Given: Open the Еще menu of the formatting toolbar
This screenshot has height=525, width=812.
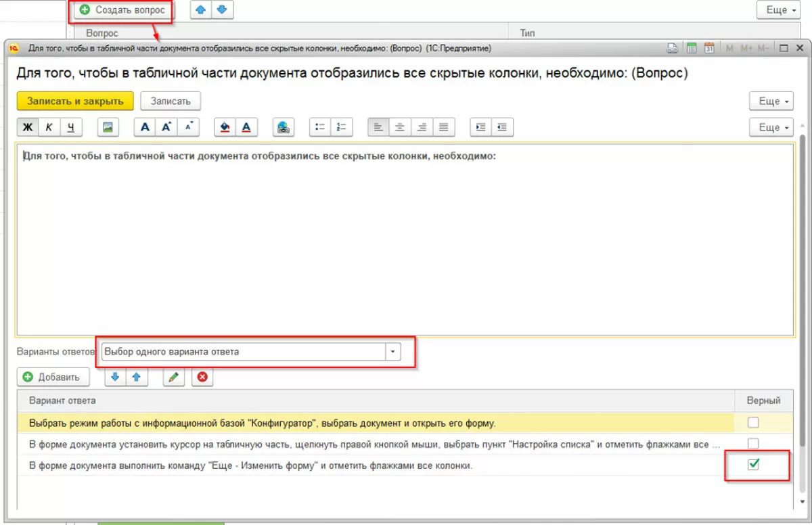Looking at the screenshot, I should (x=772, y=127).
